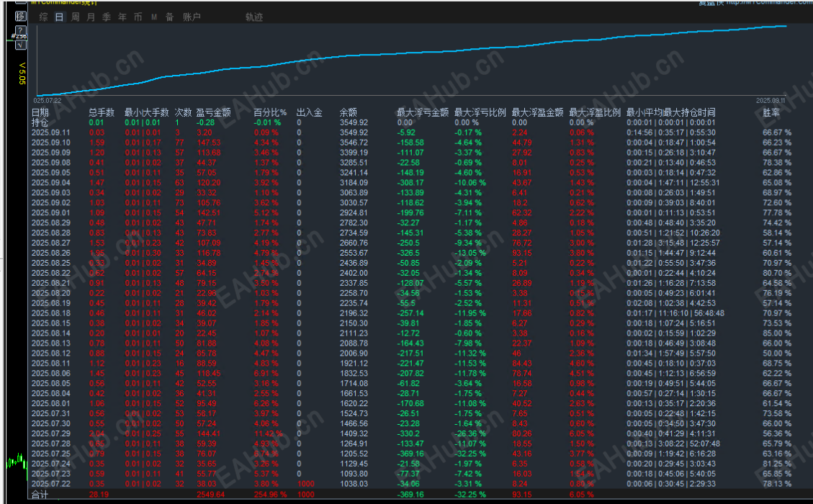Open the question mark help icon
This screenshot has width=813, height=504.
[20, 30]
